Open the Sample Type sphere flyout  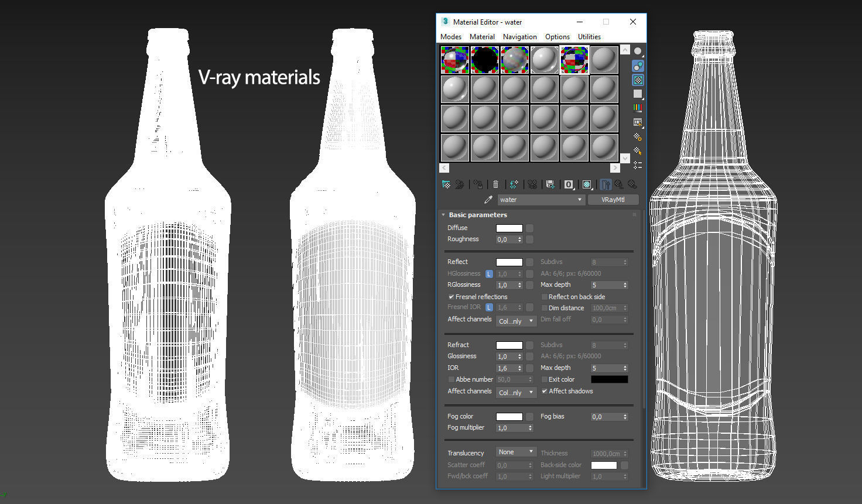pyautogui.click(x=638, y=51)
